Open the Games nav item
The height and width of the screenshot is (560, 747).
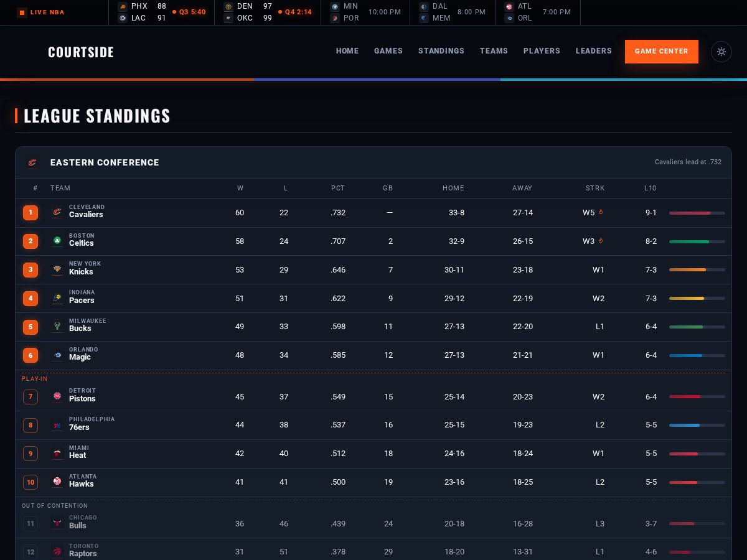(x=388, y=51)
